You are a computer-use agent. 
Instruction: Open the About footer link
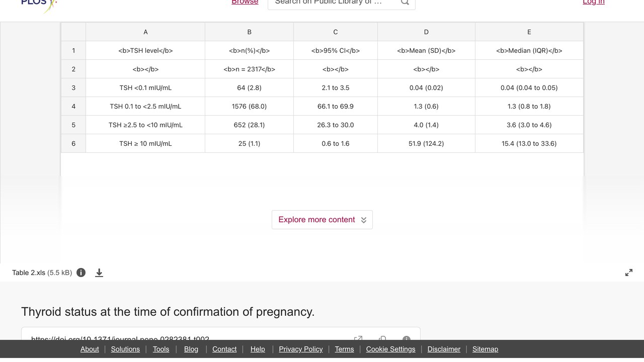(x=90, y=349)
